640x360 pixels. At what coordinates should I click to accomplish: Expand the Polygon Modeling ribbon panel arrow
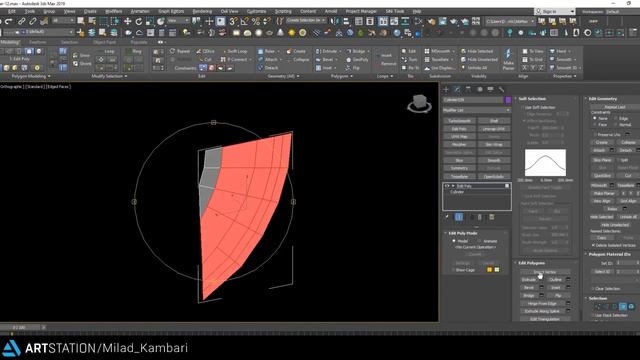[x=49, y=76]
